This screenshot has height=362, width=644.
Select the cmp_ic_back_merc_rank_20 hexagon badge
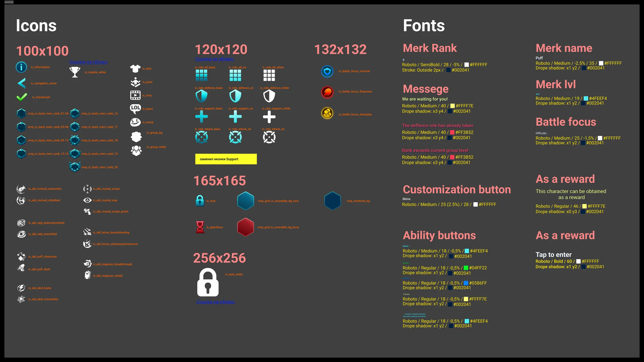coord(75,167)
